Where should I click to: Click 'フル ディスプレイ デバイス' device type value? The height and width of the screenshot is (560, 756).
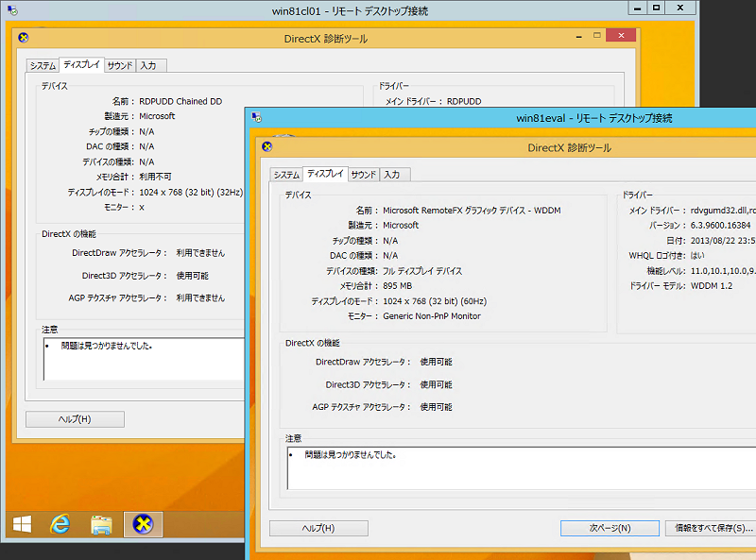[422, 271]
